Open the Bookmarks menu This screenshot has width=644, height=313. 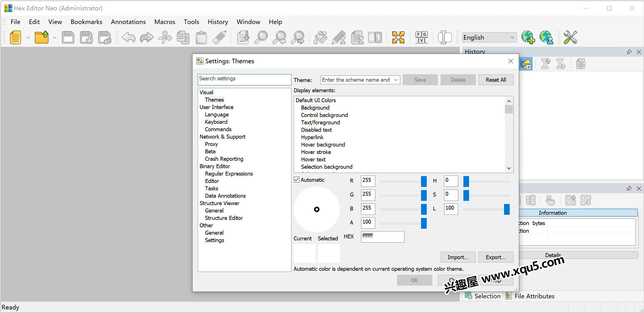coord(86,22)
